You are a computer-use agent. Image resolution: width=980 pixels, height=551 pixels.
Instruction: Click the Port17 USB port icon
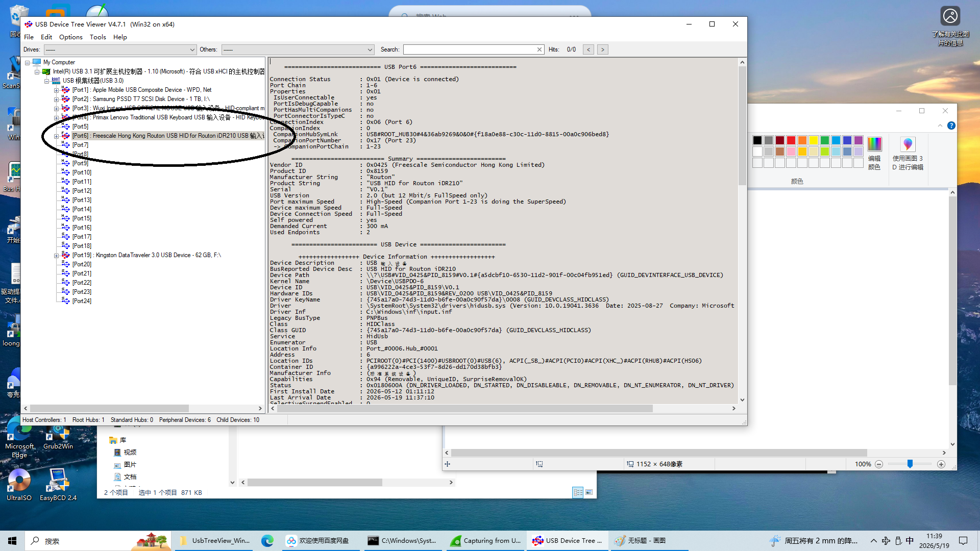tap(66, 237)
